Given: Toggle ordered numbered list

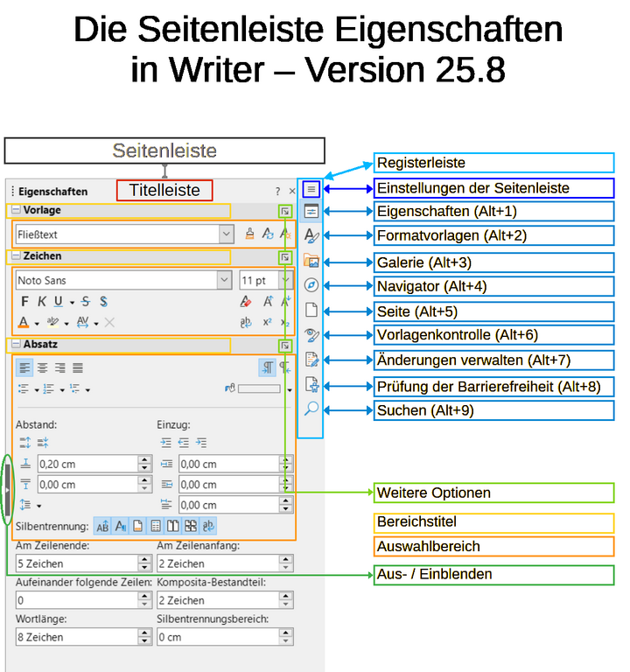Looking at the screenshot, I should 49,388.
